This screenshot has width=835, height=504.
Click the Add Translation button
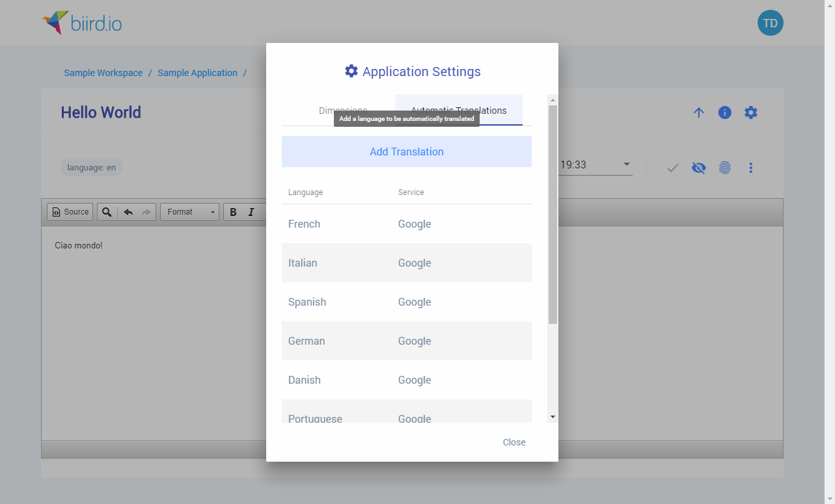(x=407, y=152)
